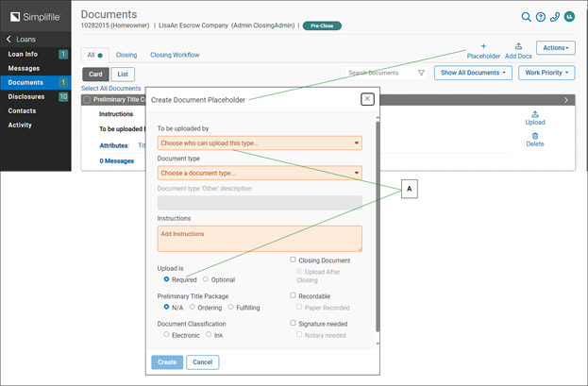Select the Ordering radio button

point(192,307)
